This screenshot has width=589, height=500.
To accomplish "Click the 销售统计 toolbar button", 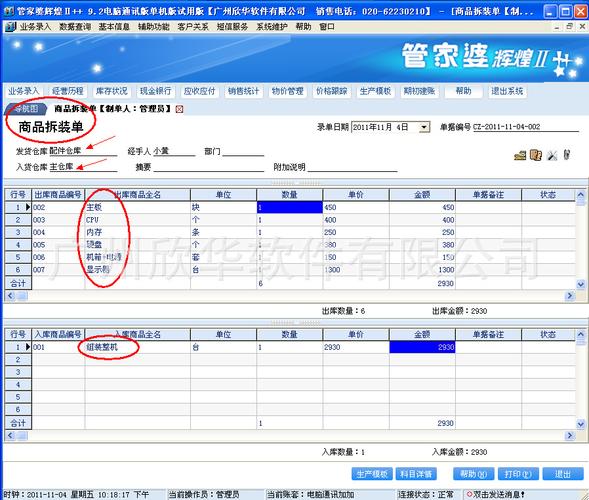I will [x=243, y=91].
